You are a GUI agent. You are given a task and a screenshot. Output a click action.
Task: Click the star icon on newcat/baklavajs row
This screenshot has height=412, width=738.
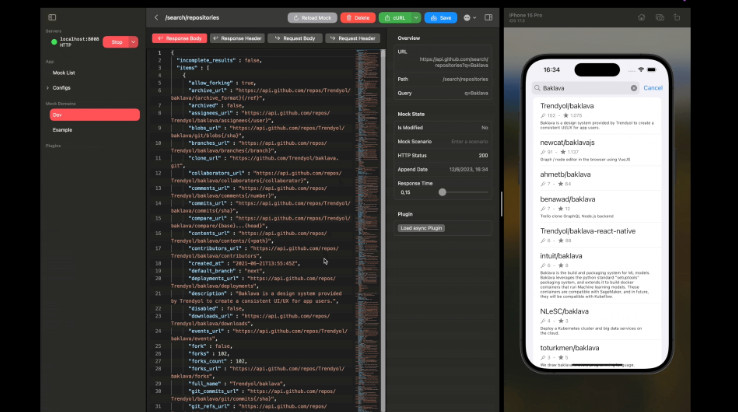(x=563, y=152)
